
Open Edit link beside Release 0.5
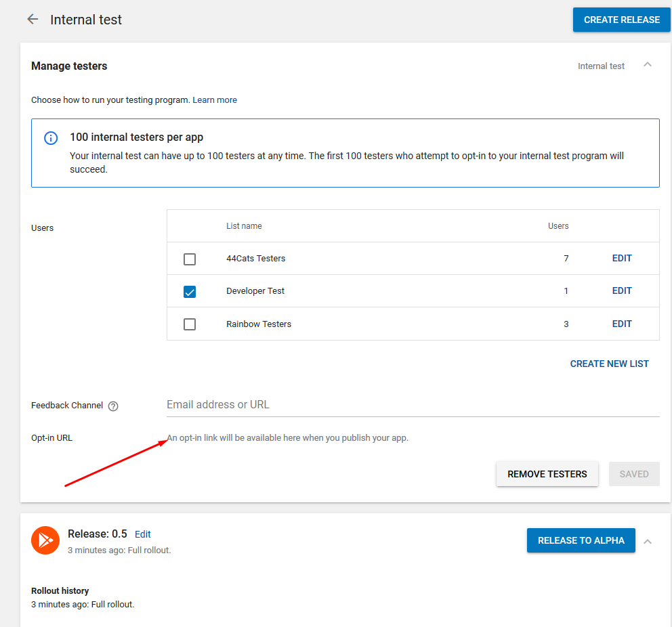[142, 534]
